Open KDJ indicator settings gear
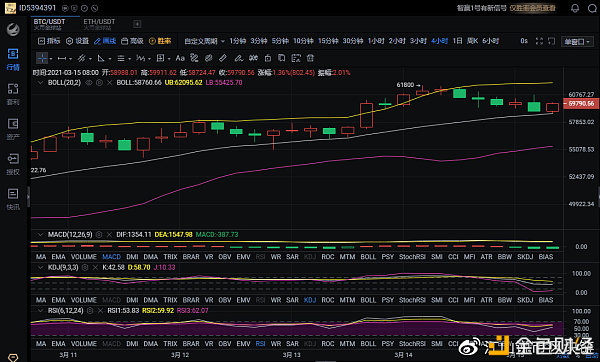This screenshot has height=362, width=600. point(85,267)
